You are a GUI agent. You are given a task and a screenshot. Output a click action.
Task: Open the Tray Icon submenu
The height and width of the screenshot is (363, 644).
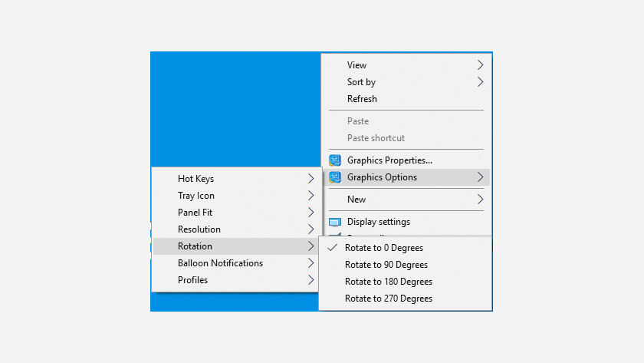(x=196, y=196)
